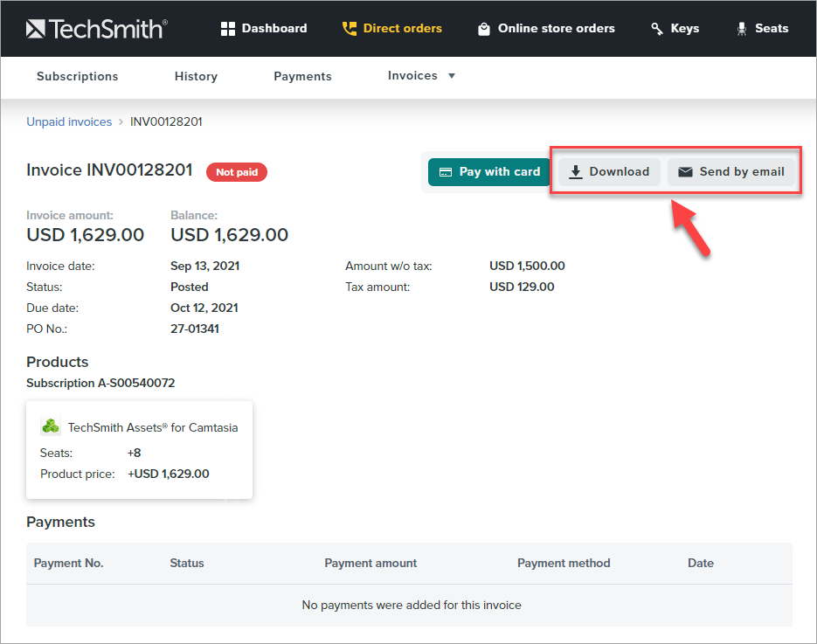Click the download arrow icon
Image resolution: width=817 pixels, height=644 pixels.
click(576, 172)
